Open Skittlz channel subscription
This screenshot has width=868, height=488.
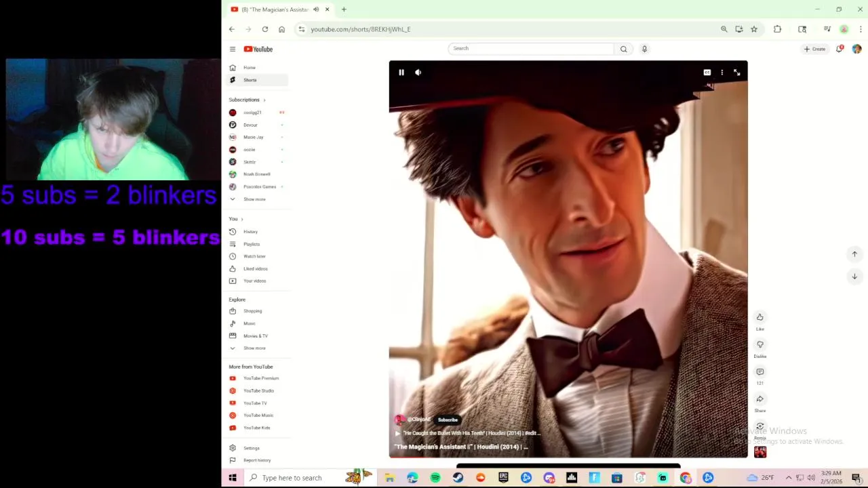click(x=257, y=162)
